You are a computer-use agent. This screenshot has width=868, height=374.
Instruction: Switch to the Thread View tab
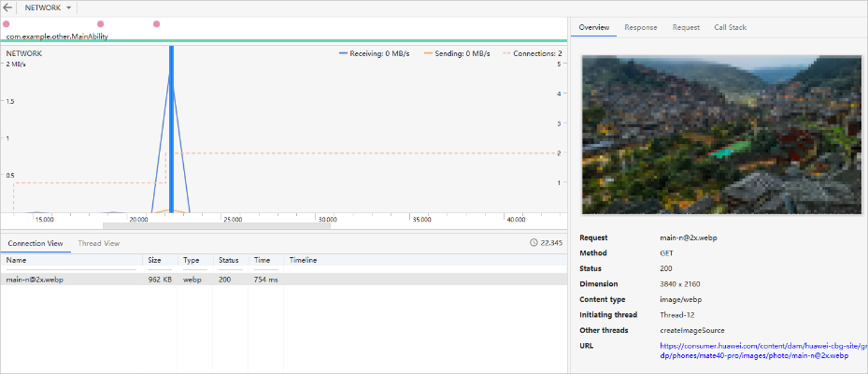98,243
